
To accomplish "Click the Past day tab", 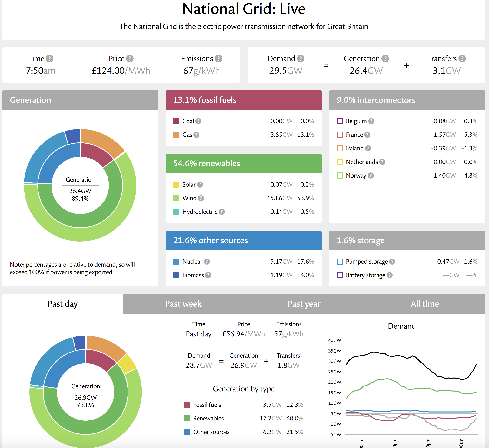I will tap(63, 304).
